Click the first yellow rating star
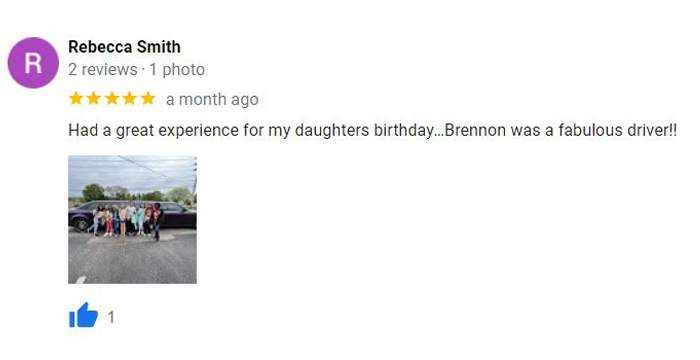Viewport: 700px width, 360px height. (x=76, y=98)
